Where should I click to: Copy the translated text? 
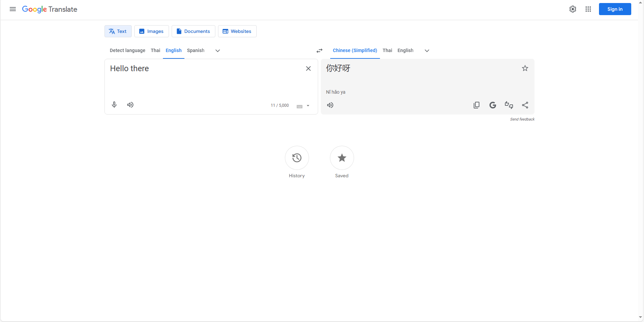tap(476, 105)
